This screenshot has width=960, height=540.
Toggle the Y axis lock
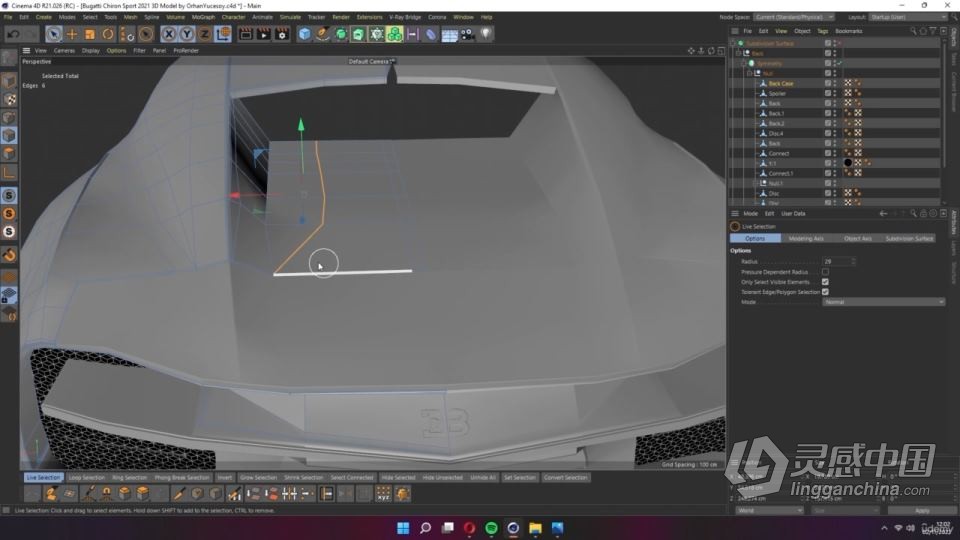(x=187, y=34)
